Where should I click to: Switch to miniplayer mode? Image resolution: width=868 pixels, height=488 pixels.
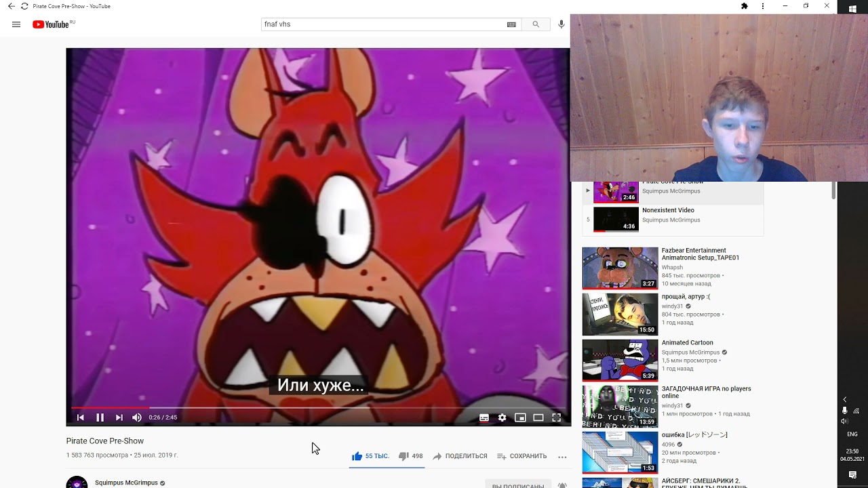tap(520, 418)
